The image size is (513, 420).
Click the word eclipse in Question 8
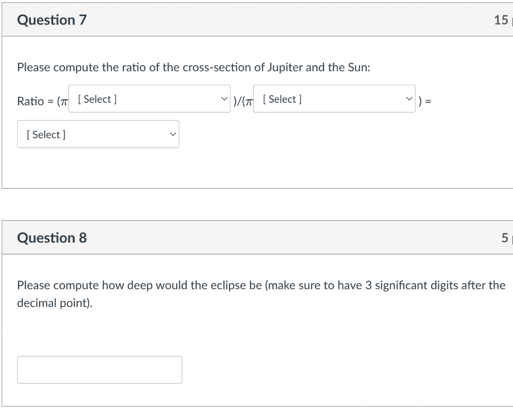tap(225, 286)
